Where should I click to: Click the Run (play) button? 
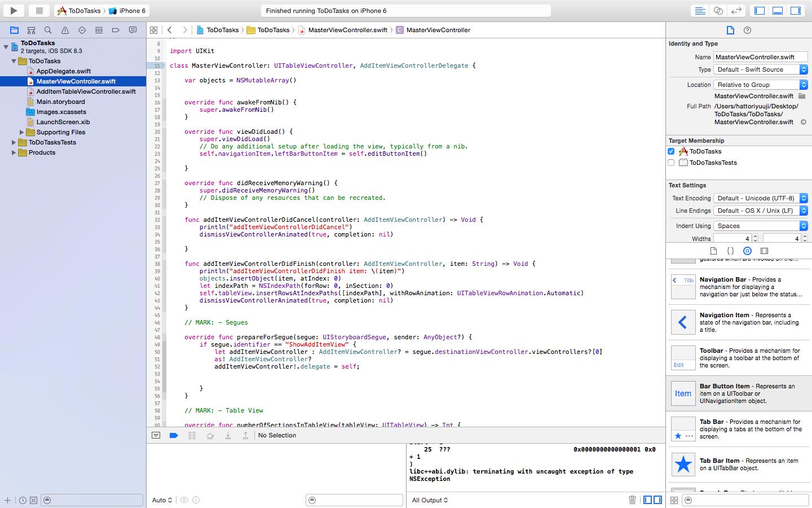click(14, 10)
